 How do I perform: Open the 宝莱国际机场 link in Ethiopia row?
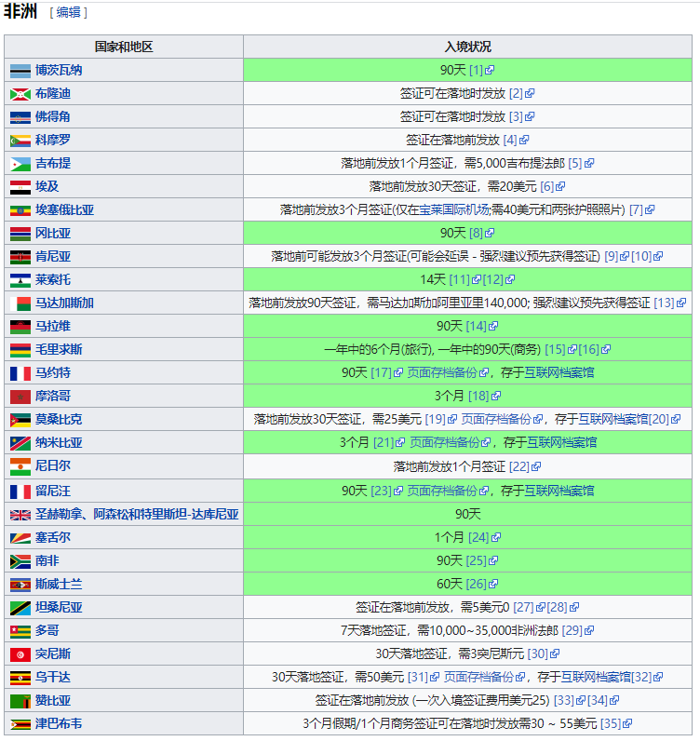453,209
